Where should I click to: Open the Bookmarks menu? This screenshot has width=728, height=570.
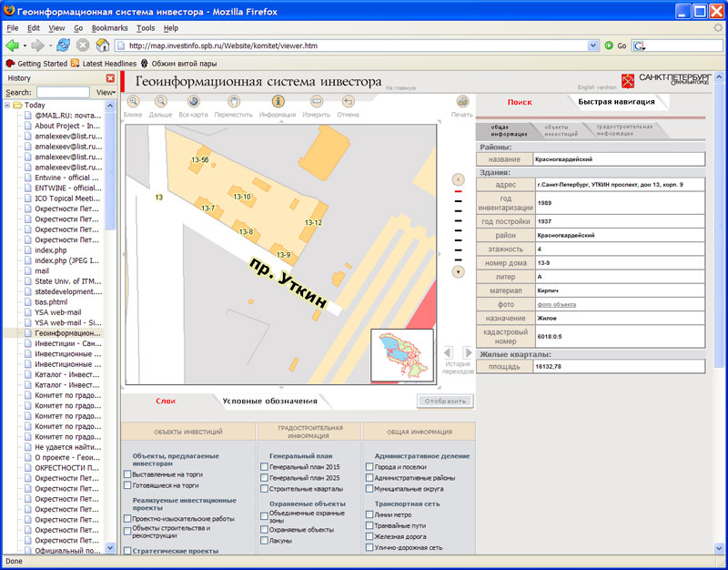coord(109,28)
